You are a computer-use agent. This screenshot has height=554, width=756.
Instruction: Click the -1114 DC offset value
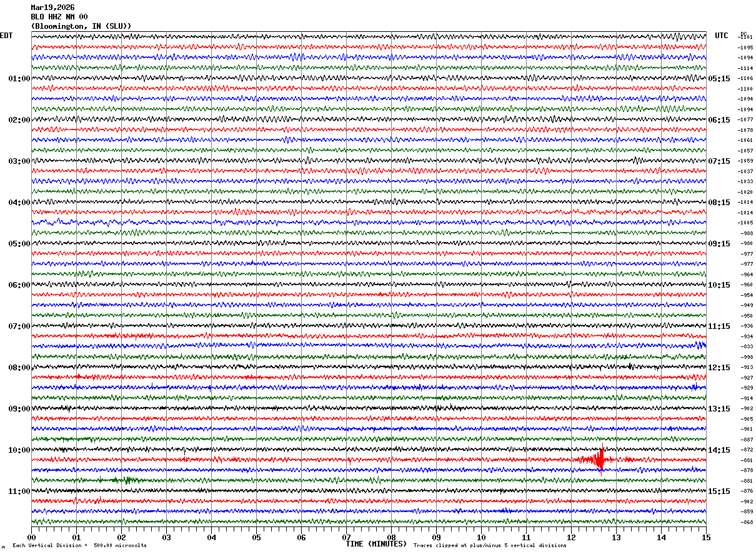pyautogui.click(x=745, y=68)
